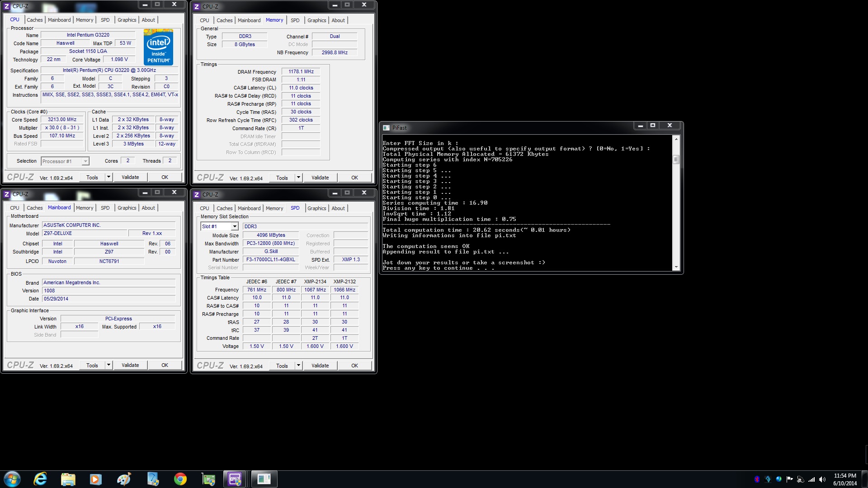Viewport: 868px width, 488px height.
Task: Click G.Skill manufacturer field
Action: pos(271,251)
